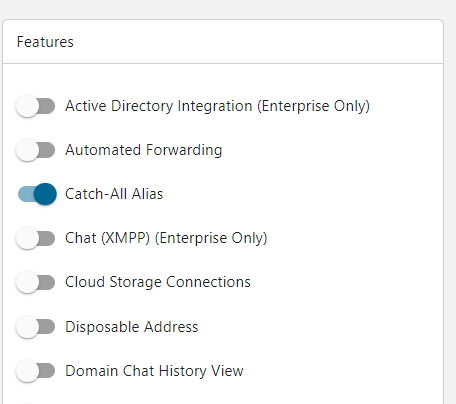Enable the Chat (XMPP) toggle switch
Viewport: 456px width, 404px height.
pos(36,238)
